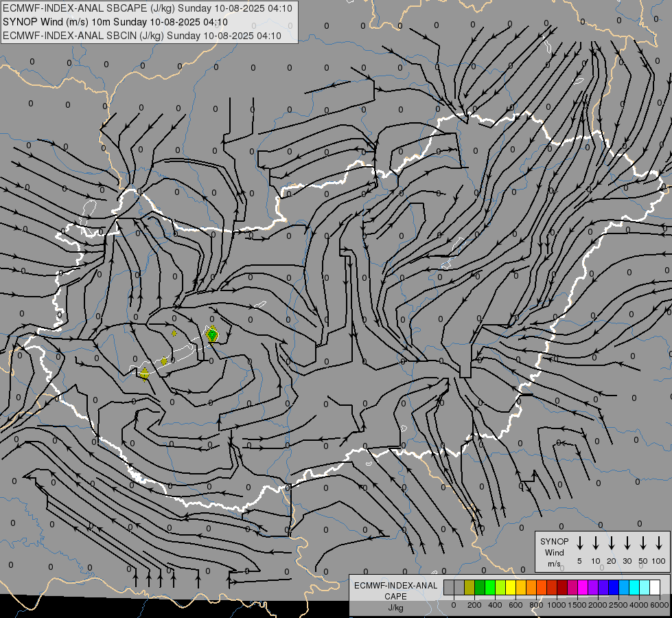Viewport: 672px width, 618px height.
Task: Select the dark green CAPE legend swatch
Action: (x=480, y=587)
